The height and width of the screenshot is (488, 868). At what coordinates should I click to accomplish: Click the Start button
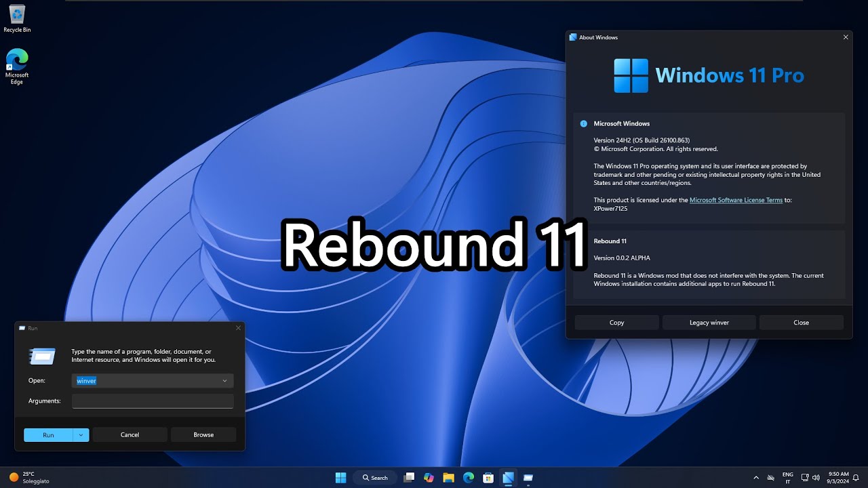(x=340, y=477)
